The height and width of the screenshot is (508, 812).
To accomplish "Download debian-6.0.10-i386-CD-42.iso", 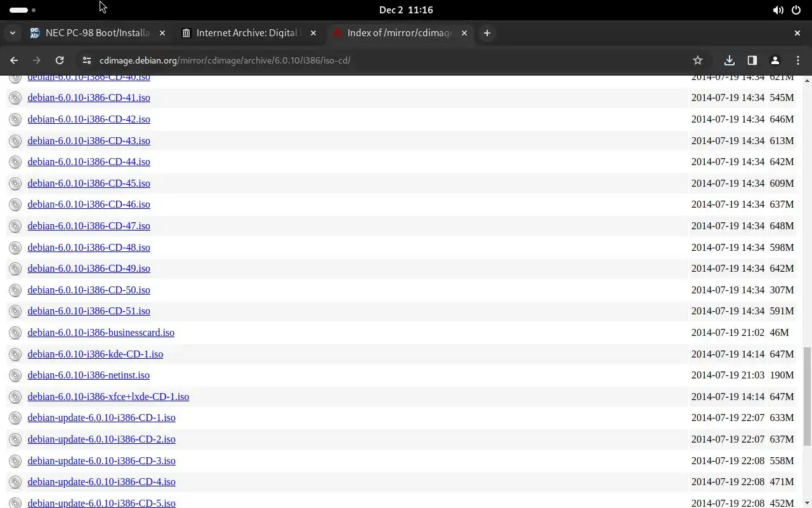I will (x=89, y=119).
